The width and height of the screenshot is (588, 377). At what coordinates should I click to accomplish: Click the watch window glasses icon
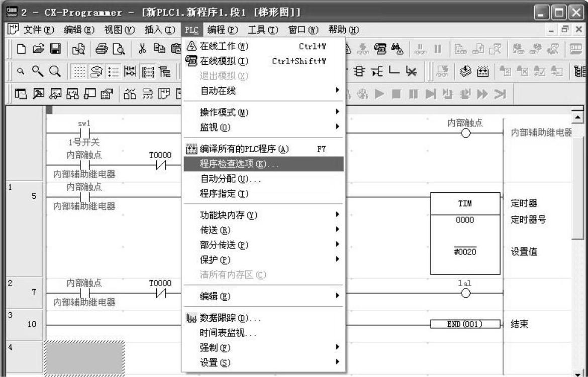[x=55, y=94]
